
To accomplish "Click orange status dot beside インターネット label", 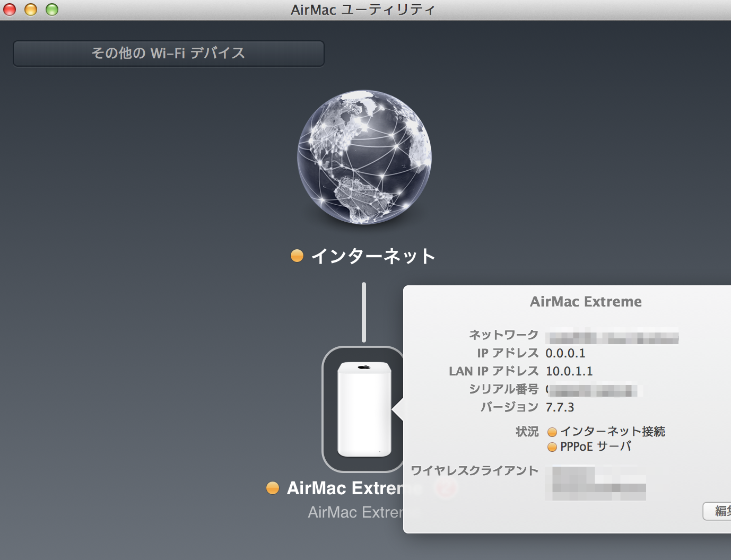I will 297,256.
